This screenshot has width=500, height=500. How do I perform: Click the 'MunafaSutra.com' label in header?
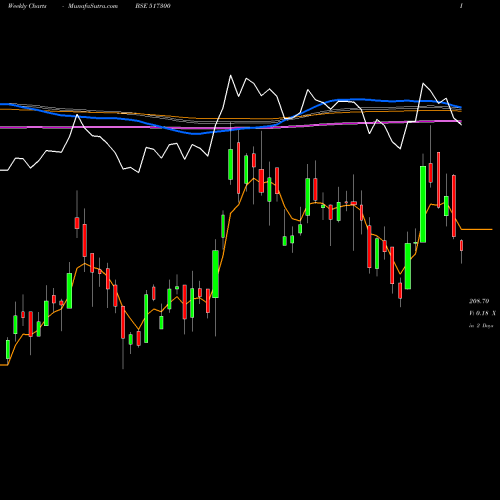tap(93, 6)
